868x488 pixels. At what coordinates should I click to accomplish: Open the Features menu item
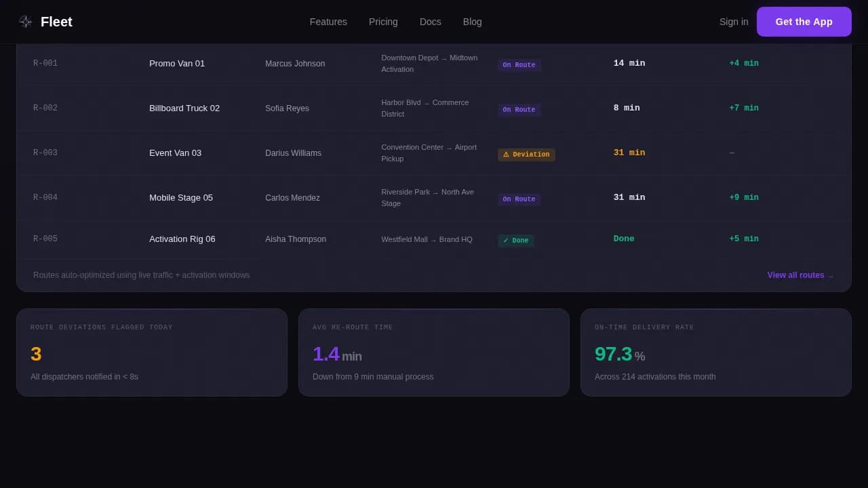click(328, 22)
